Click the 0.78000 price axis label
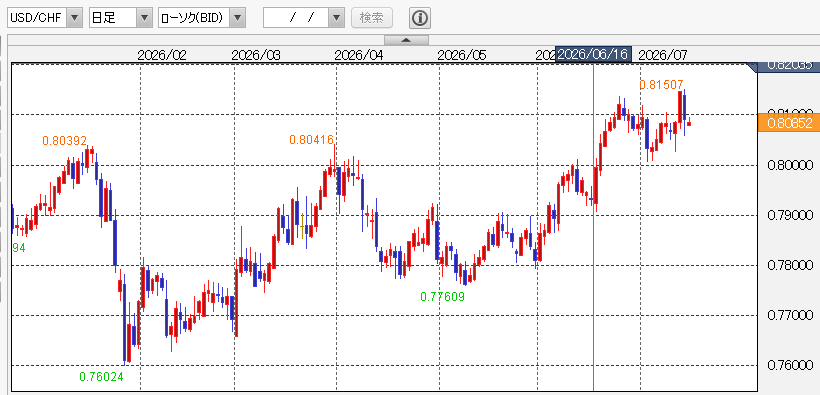Screen dimensions: 820x395 pos(790,265)
